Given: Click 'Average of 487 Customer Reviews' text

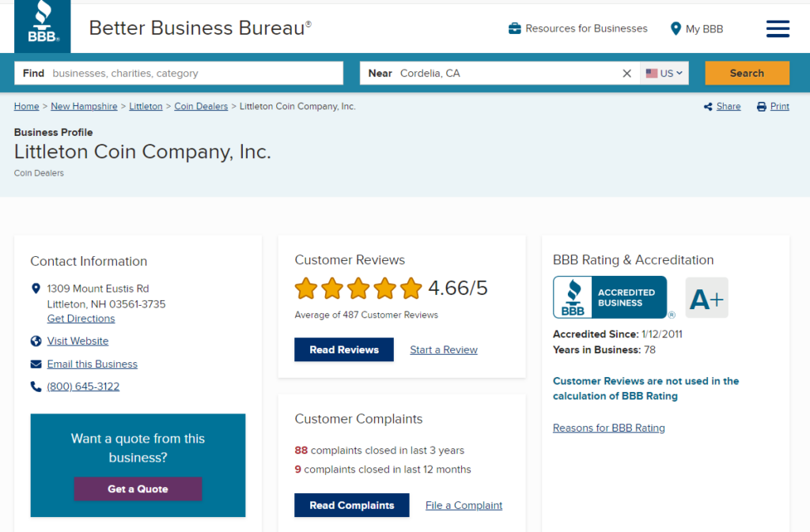Looking at the screenshot, I should 366,315.
